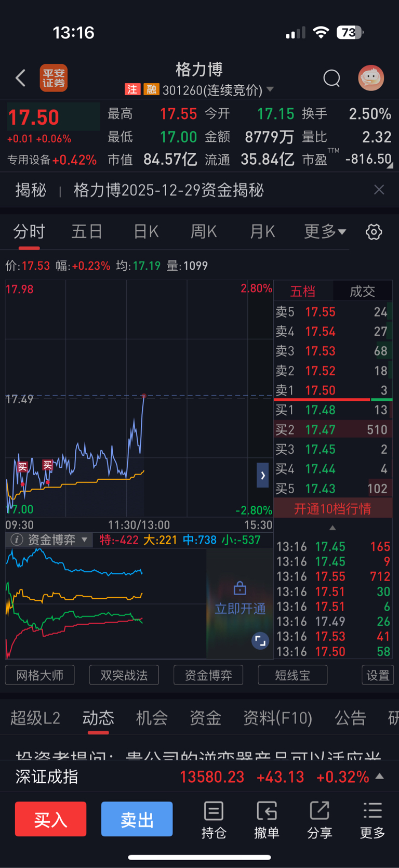Expand quote details corner triangle
The width and height of the screenshot is (399, 868).
[390, 165]
